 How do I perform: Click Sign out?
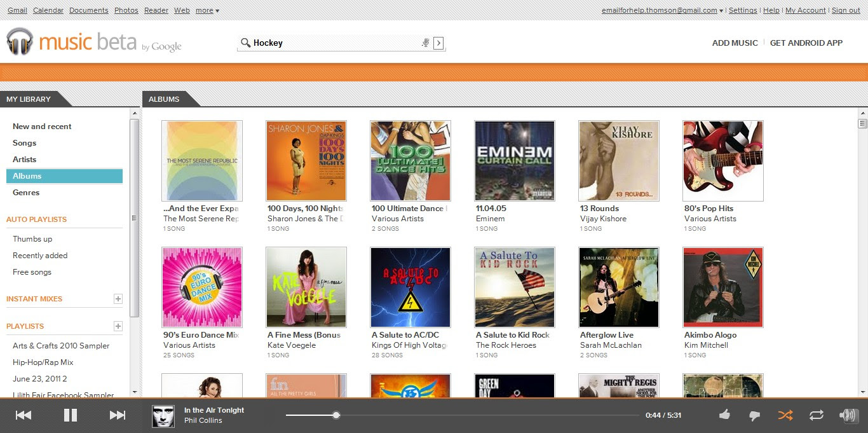(x=846, y=10)
